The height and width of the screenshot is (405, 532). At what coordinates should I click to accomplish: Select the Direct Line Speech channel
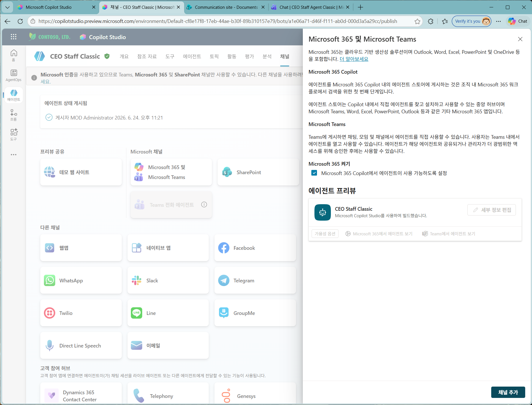pos(81,346)
